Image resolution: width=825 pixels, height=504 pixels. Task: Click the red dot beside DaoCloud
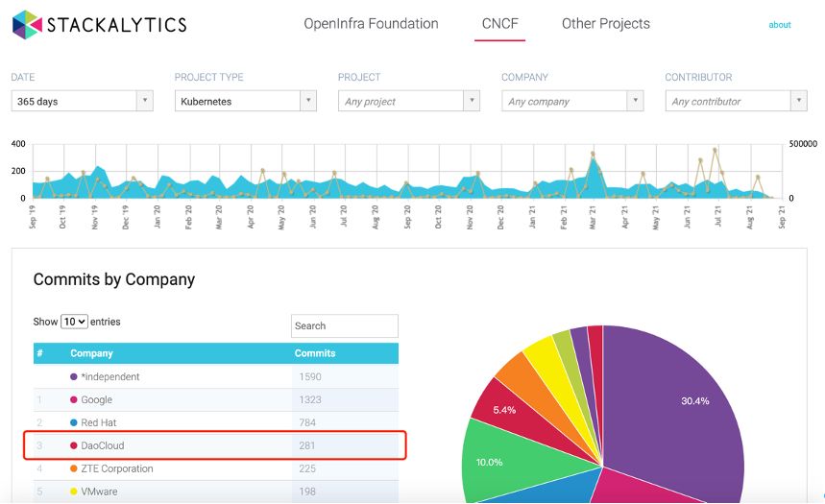(74, 446)
